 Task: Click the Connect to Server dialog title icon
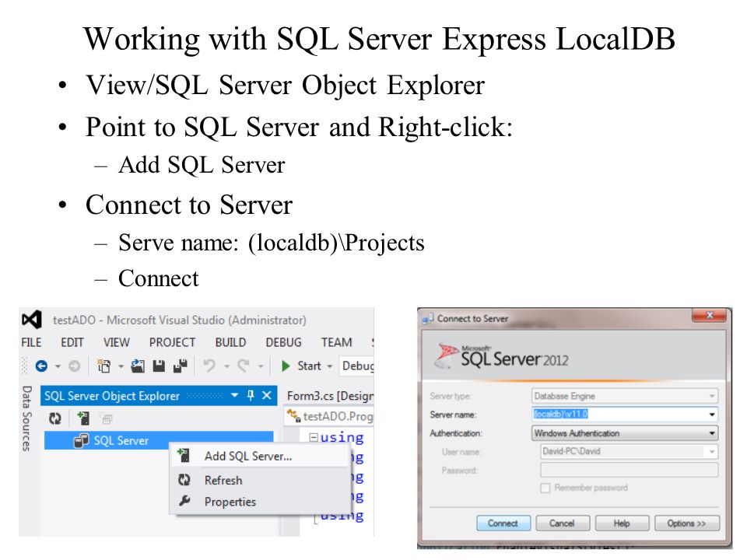point(428,318)
